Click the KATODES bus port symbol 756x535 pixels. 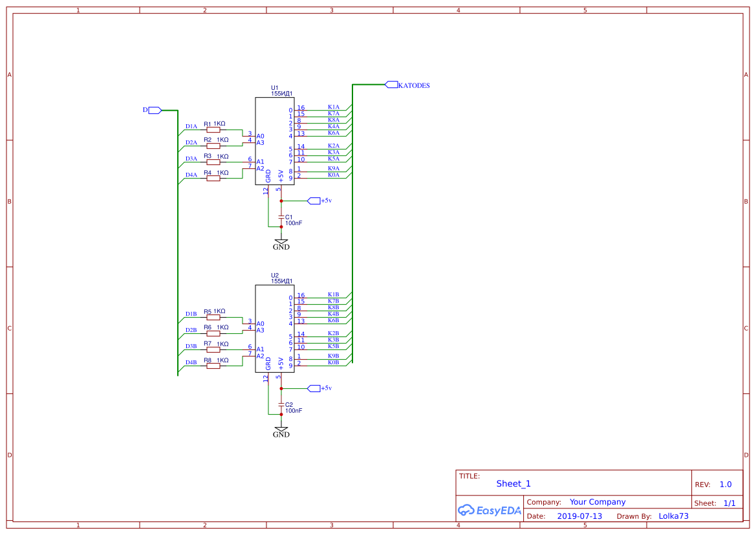pos(391,85)
